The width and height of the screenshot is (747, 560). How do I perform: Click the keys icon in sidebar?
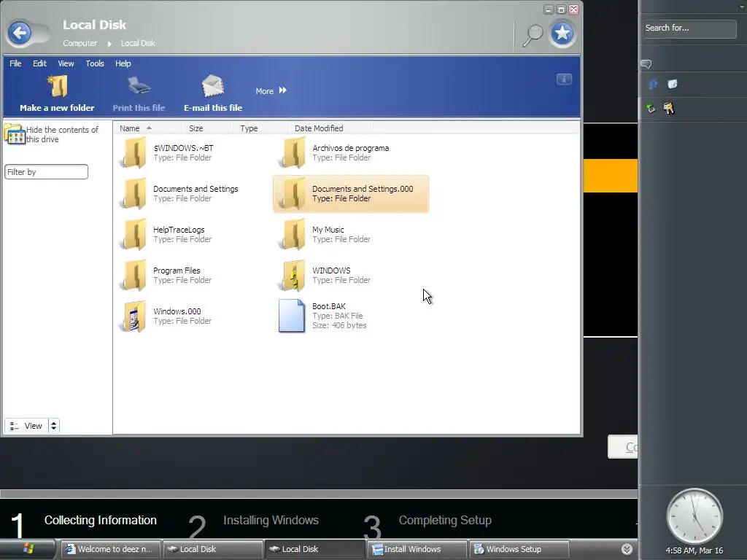(x=669, y=109)
